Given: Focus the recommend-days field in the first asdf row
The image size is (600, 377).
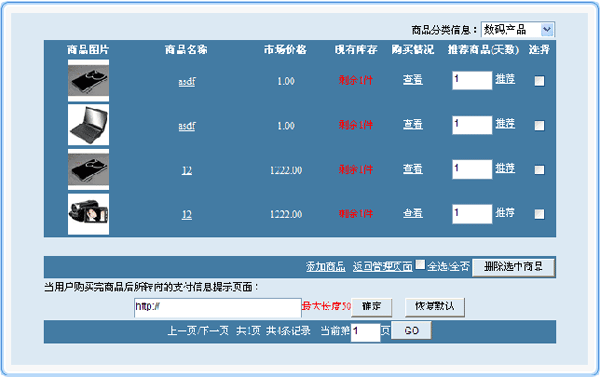Looking at the screenshot, I should point(472,80).
